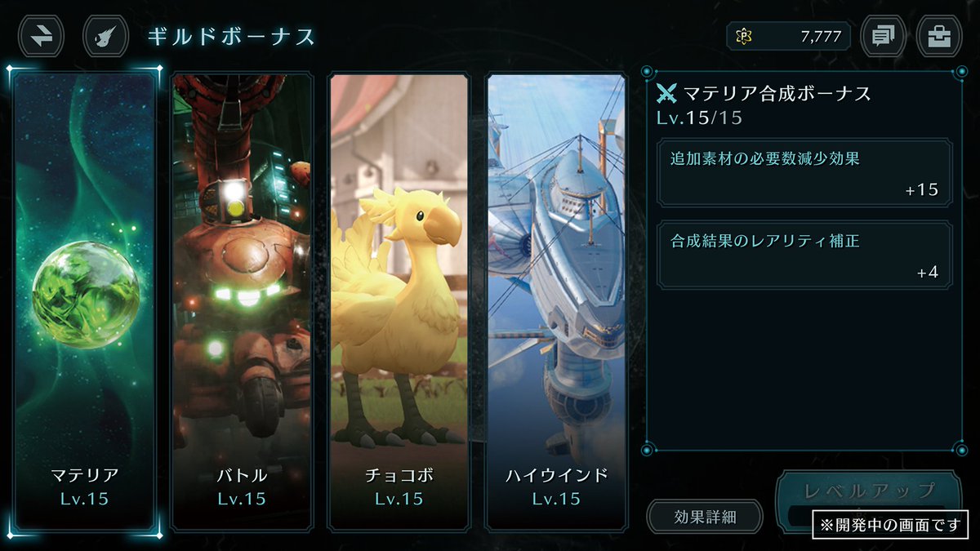Click the レベルアップ button
Screen dimensions: 980x551
[869, 492]
